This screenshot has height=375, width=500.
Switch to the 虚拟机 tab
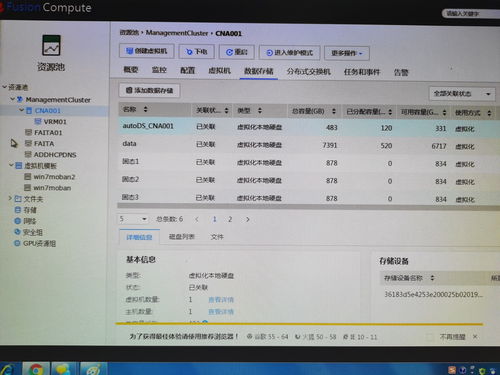(x=219, y=71)
